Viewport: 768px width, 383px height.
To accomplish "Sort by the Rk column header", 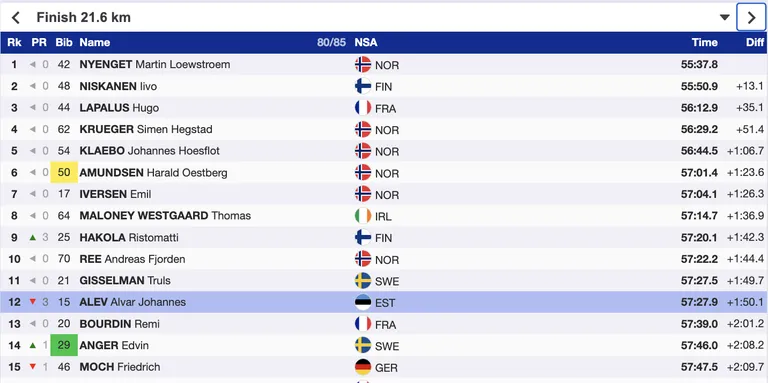I will click(14, 43).
